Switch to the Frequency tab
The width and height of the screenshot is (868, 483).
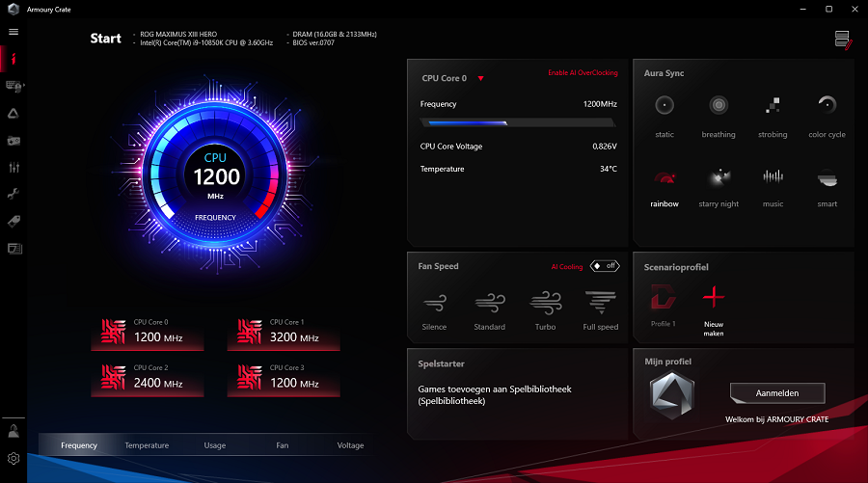tap(79, 445)
